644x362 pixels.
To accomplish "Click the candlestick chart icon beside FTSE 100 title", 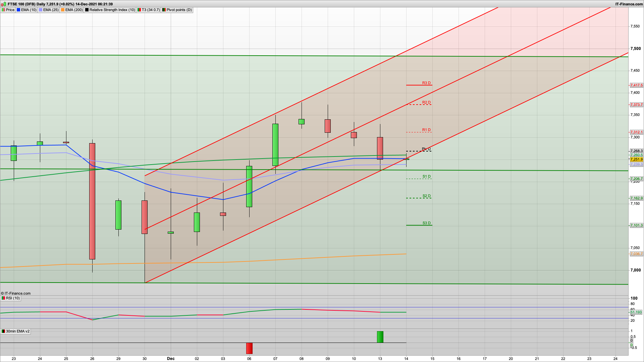I will pyautogui.click(x=4, y=4).
